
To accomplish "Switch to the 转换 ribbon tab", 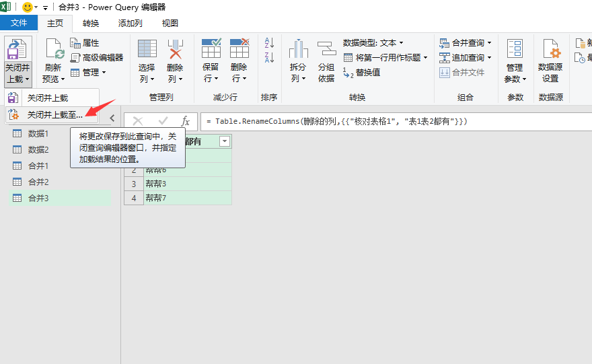I will pyautogui.click(x=91, y=24).
